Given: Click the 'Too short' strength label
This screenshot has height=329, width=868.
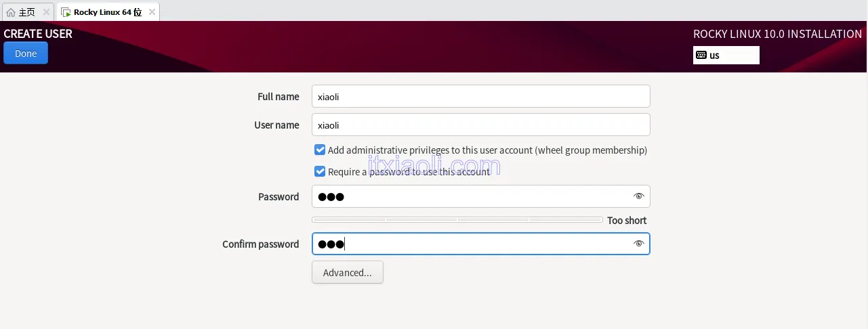Looking at the screenshot, I should tap(627, 220).
